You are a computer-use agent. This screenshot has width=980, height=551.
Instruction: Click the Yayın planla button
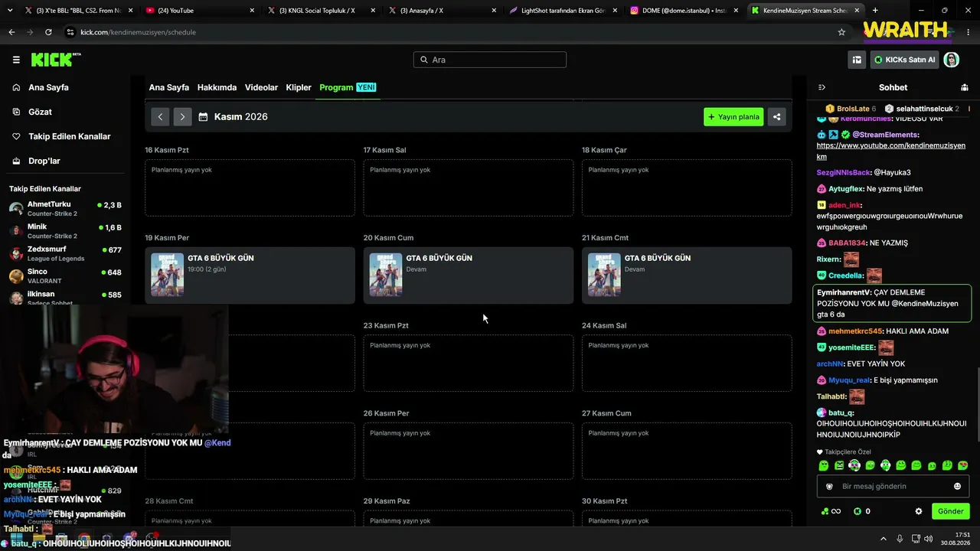tap(733, 117)
